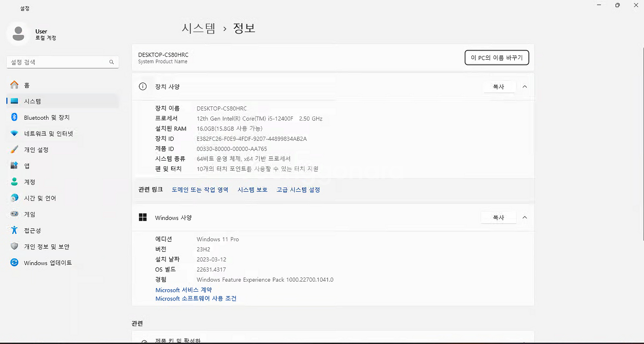Open 시간 및 언어 settings
Viewport: 644px width, 344px height.
[63, 198]
